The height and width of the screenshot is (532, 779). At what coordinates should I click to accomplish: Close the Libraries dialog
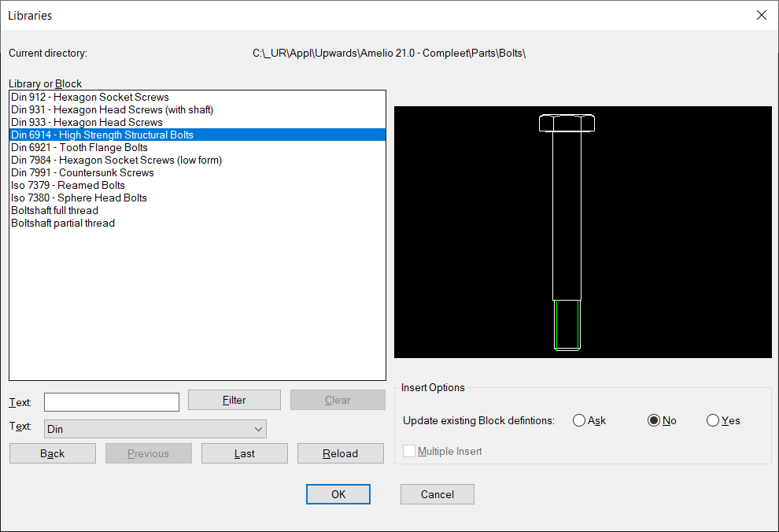[761, 16]
